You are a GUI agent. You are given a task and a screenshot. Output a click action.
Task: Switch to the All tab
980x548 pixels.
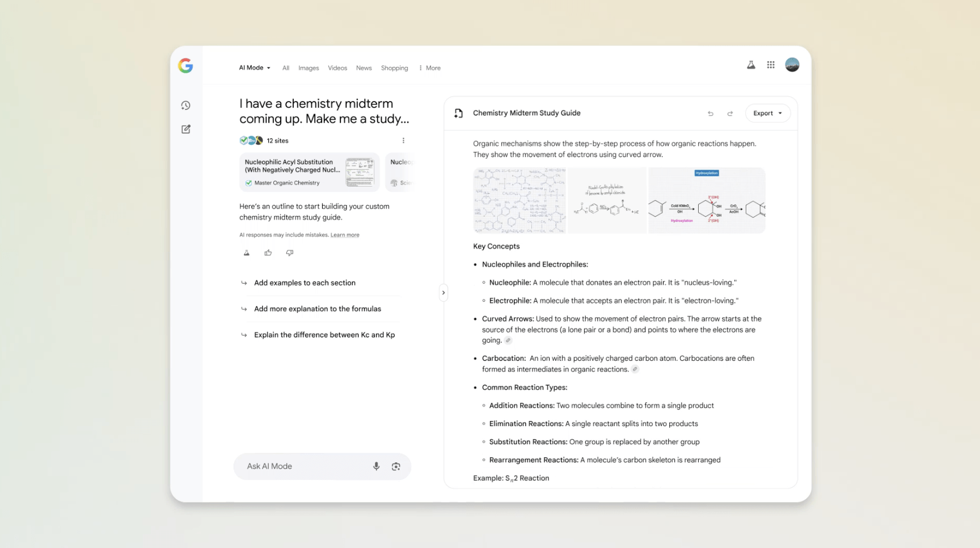coord(286,68)
